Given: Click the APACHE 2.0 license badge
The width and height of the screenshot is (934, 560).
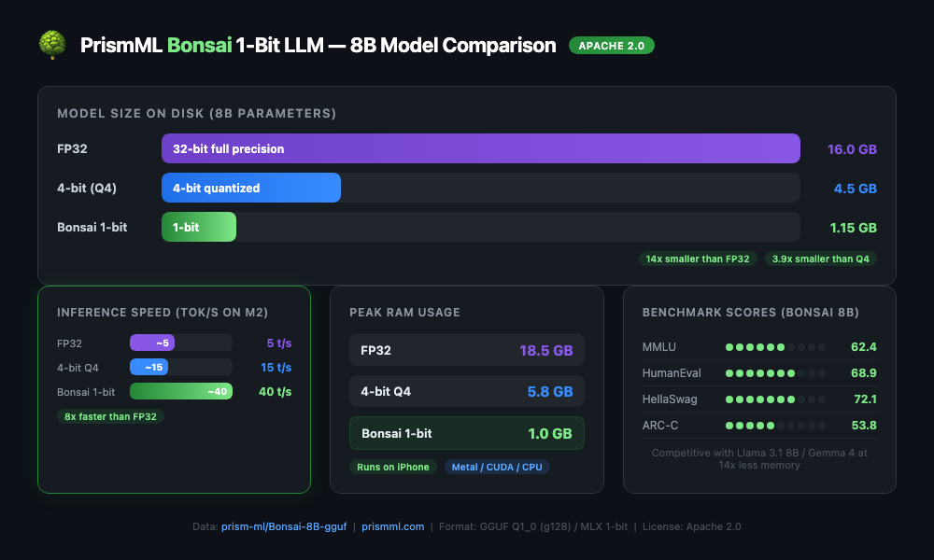Looking at the screenshot, I should click(611, 46).
